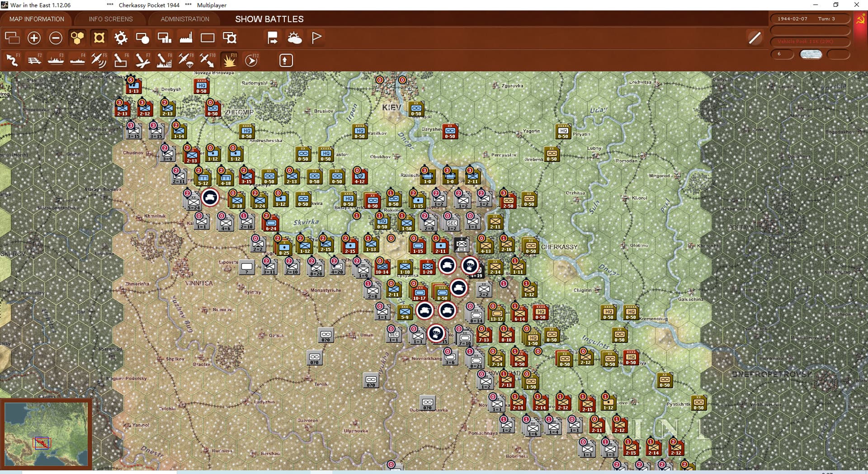Select F5 air recon plane icon

point(99,60)
